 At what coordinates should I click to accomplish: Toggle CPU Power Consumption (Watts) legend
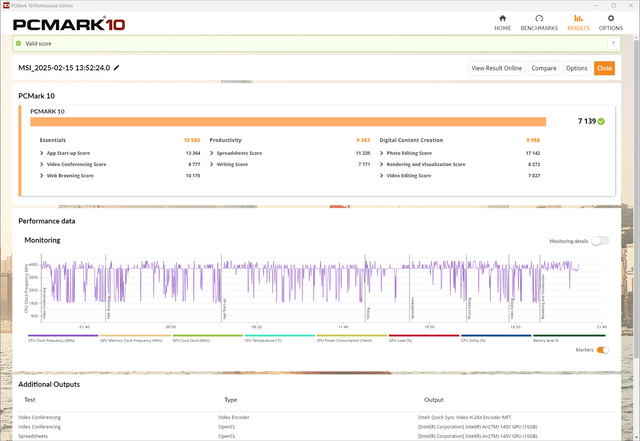(x=352, y=339)
